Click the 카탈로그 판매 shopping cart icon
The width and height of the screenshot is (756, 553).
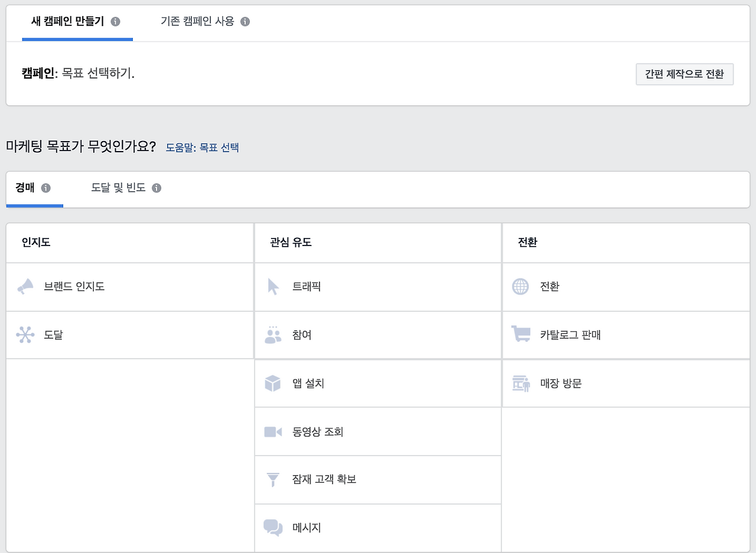[x=520, y=335]
